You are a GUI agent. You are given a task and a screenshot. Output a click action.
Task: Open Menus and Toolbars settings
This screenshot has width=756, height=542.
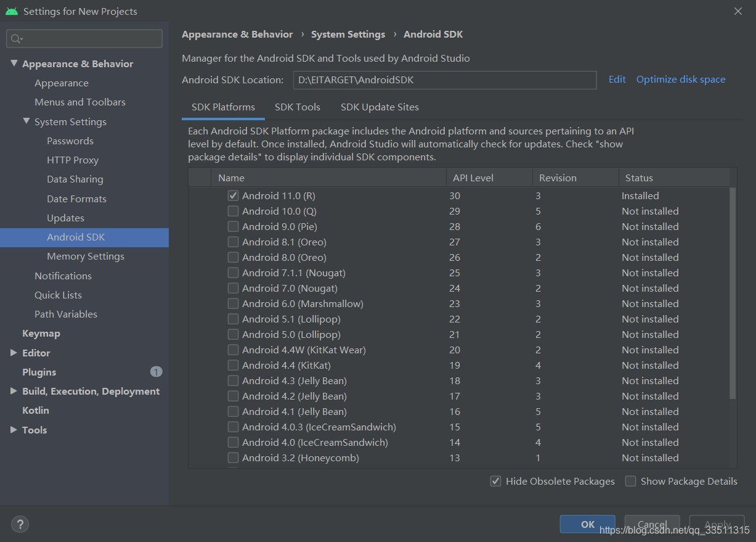coord(80,102)
